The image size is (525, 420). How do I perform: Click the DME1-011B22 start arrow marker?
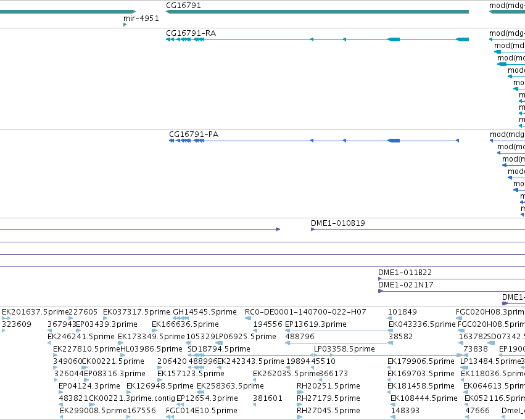pyautogui.click(x=380, y=279)
